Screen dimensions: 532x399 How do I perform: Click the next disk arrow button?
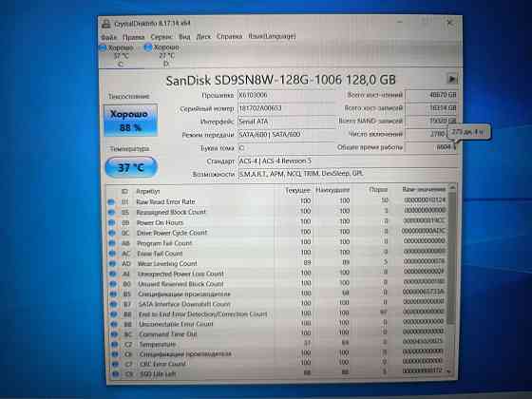tap(451, 79)
